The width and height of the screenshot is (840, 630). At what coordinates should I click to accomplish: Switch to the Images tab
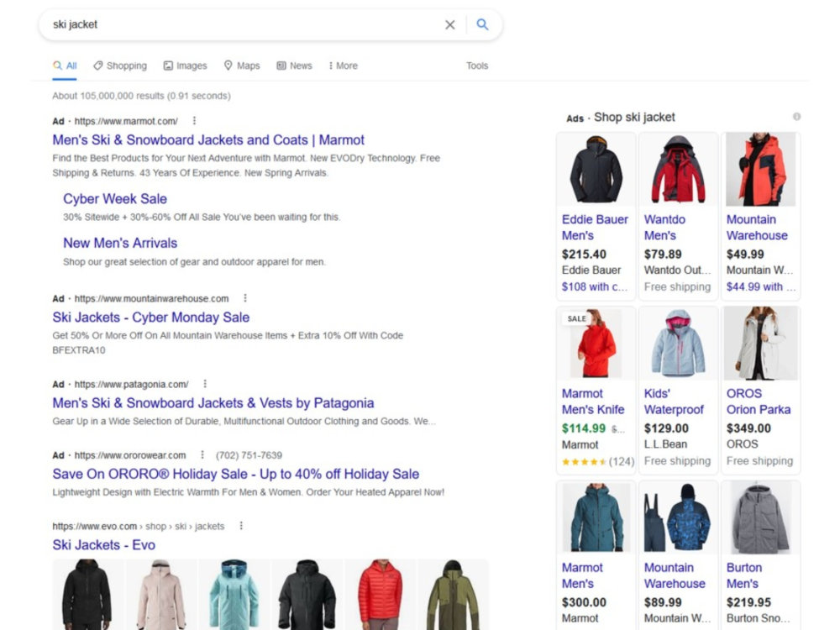(x=185, y=66)
